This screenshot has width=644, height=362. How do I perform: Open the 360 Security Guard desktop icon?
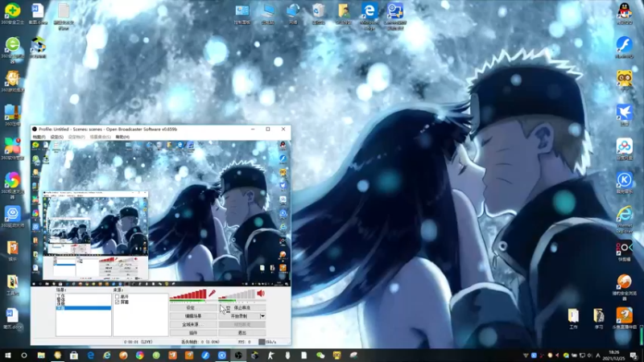12,13
